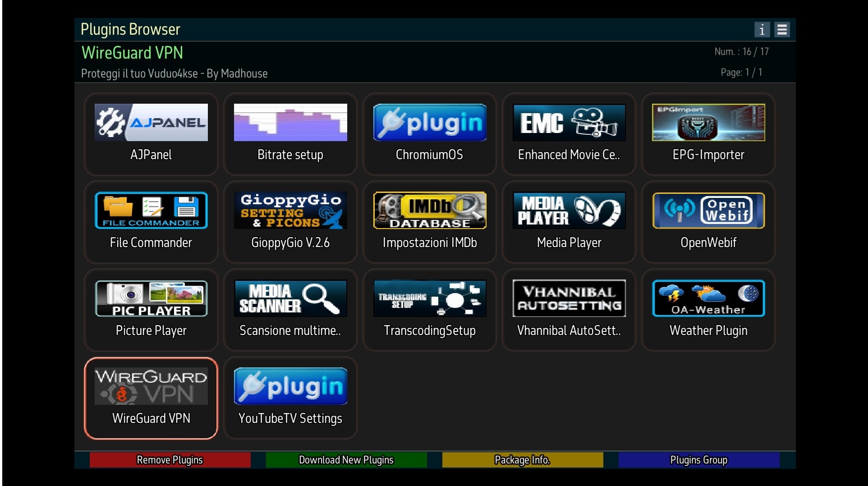Click the 'File Commander' label text
Screen dimensions: 868x486
[151, 243]
